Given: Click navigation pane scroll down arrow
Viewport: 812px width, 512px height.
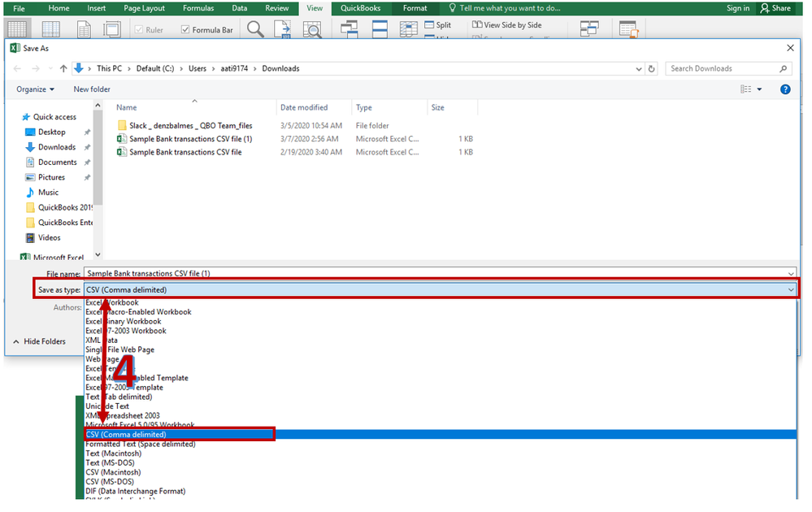Looking at the screenshot, I should click(x=98, y=254).
